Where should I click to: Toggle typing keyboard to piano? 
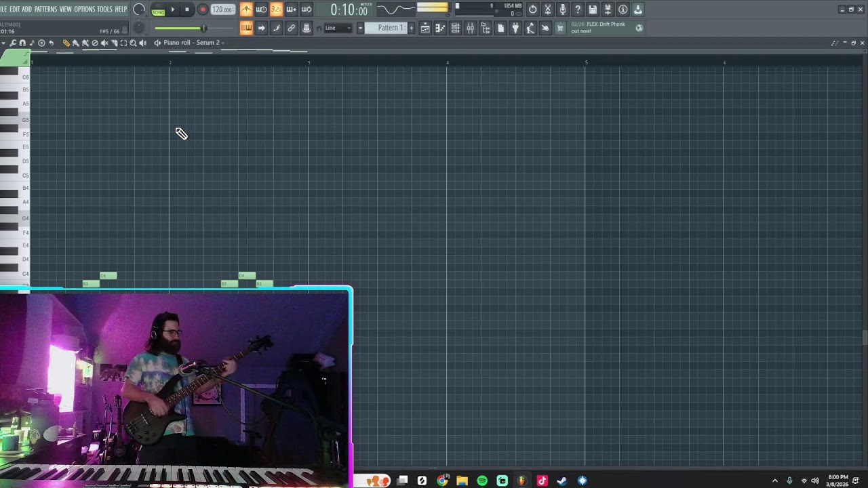tap(246, 28)
